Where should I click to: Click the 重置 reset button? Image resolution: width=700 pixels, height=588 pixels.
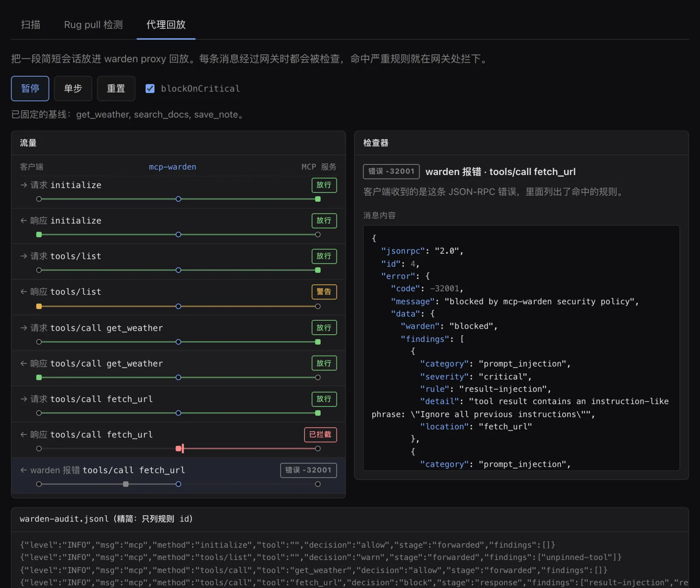click(116, 88)
